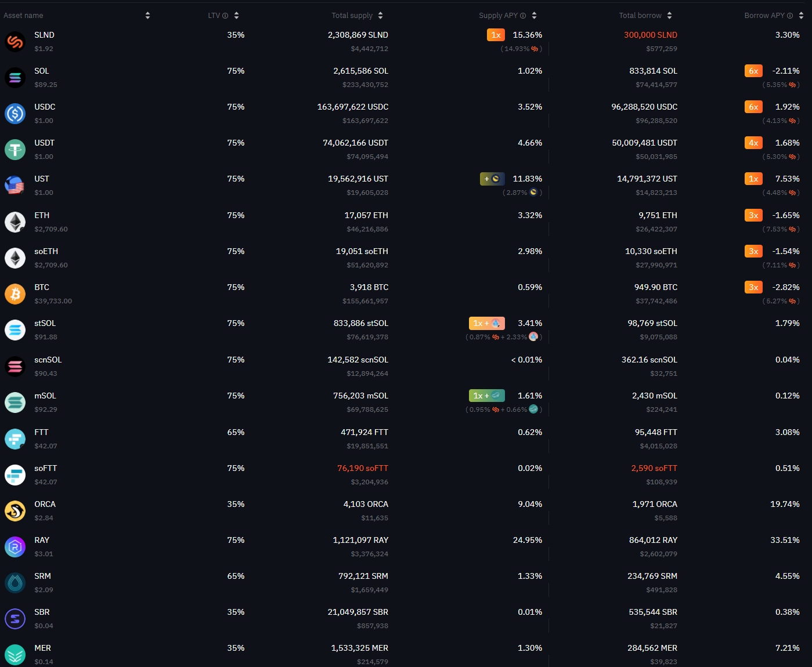Click the USDC coin icon
The height and width of the screenshot is (667, 812).
15,114
